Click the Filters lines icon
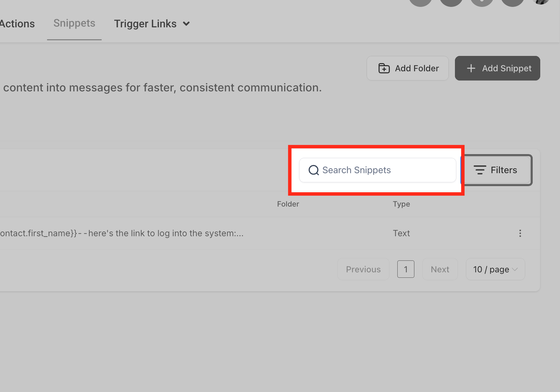Image resolution: width=560 pixels, height=392 pixels. (479, 170)
